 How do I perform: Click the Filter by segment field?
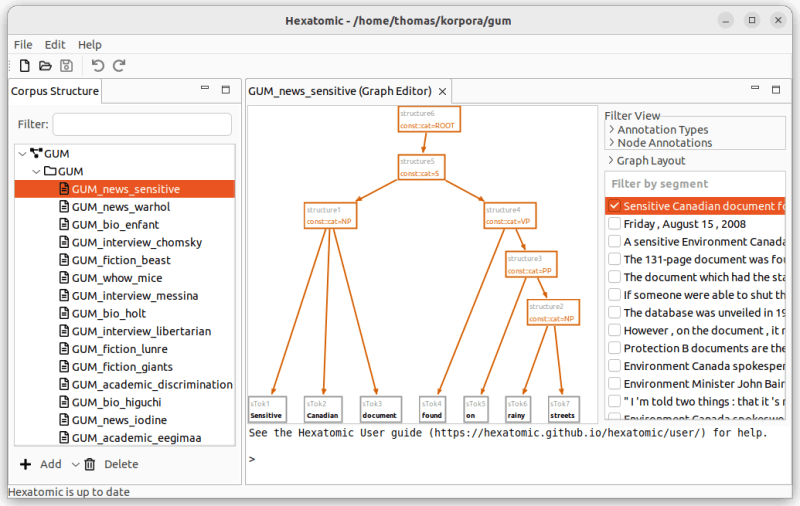(x=695, y=184)
